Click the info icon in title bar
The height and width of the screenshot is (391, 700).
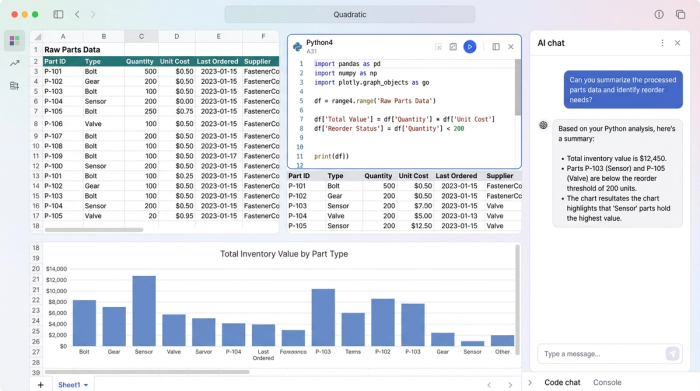[x=659, y=14]
